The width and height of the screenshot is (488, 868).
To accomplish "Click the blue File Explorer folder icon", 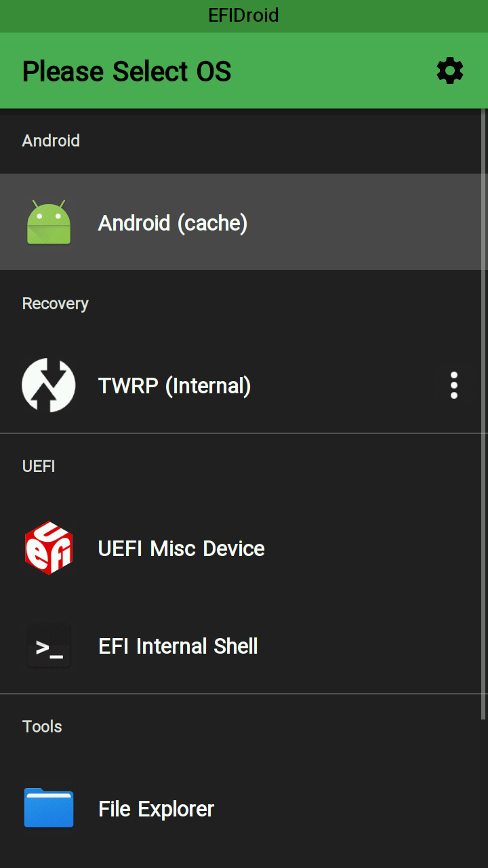I will tap(49, 808).
